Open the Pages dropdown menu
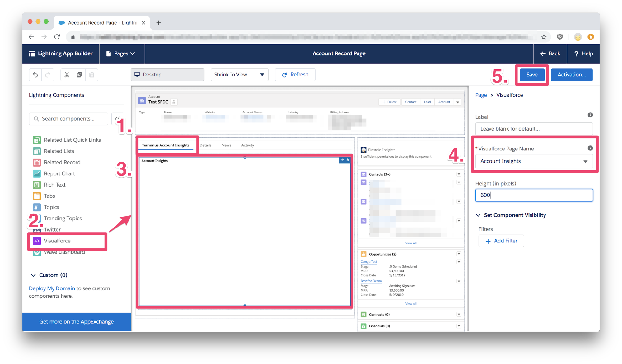The width and height of the screenshot is (622, 364). [121, 54]
